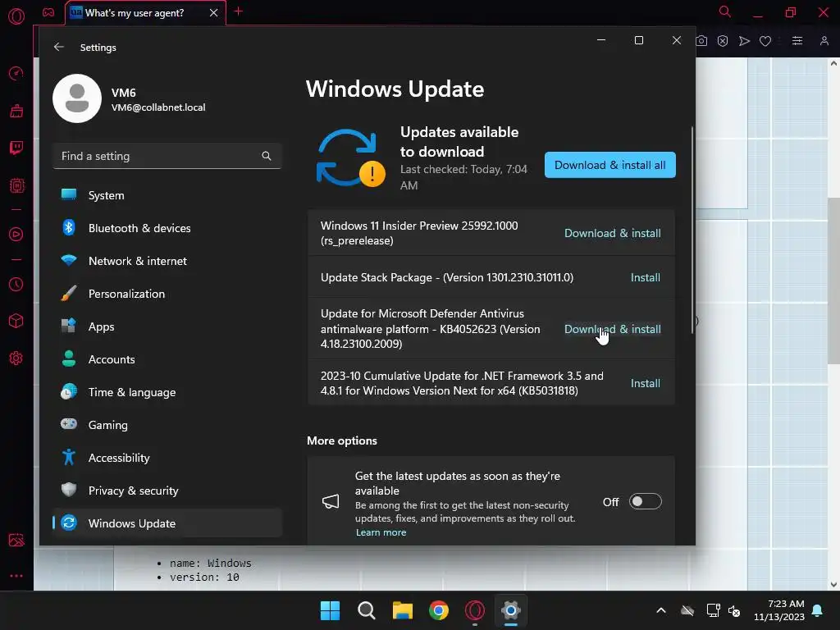This screenshot has height=630, width=840.
Task: Launch Google Chrome from taskbar
Action: 439,610
